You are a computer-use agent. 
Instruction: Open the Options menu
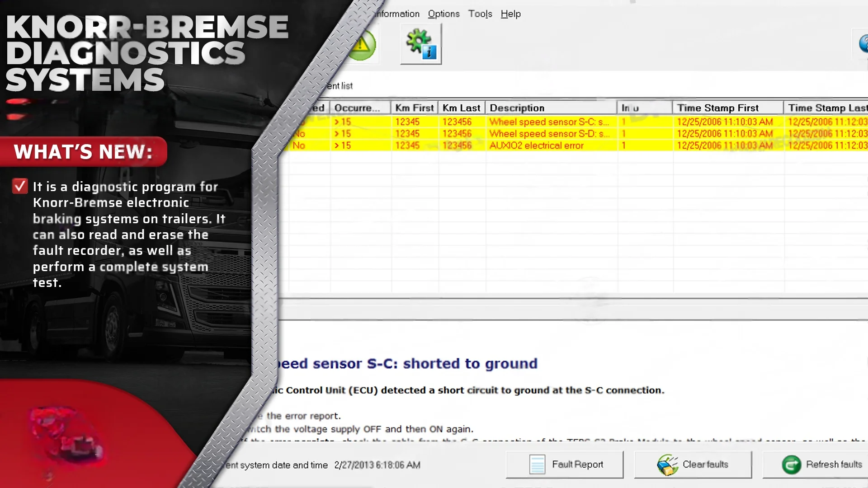click(443, 14)
